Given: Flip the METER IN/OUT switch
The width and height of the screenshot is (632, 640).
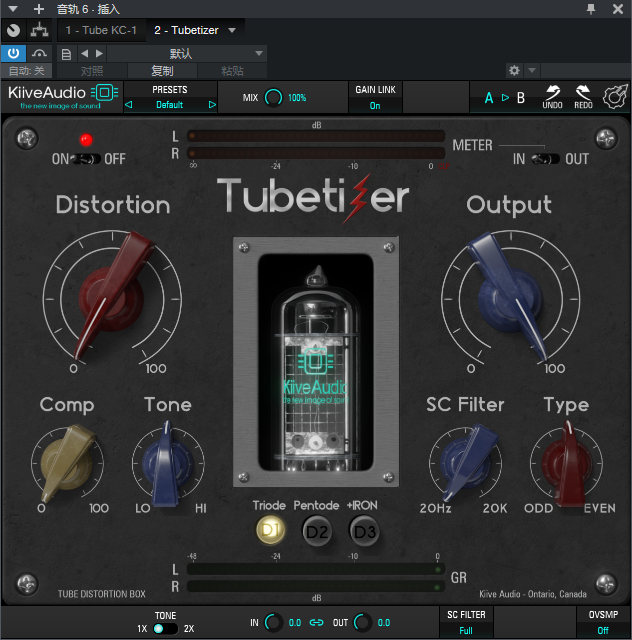Looking at the screenshot, I should (546, 159).
